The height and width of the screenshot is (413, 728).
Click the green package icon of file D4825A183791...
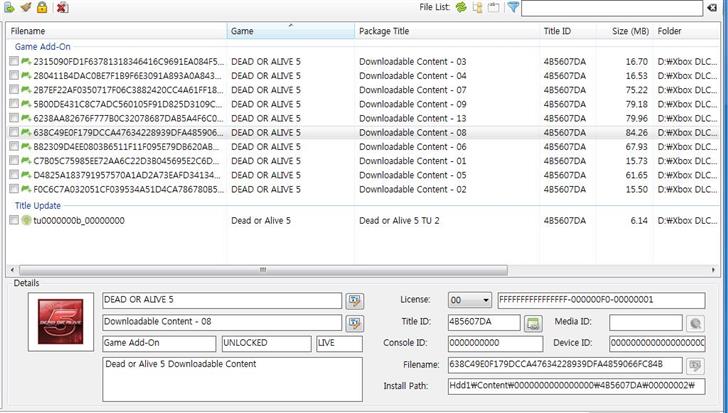(26, 175)
